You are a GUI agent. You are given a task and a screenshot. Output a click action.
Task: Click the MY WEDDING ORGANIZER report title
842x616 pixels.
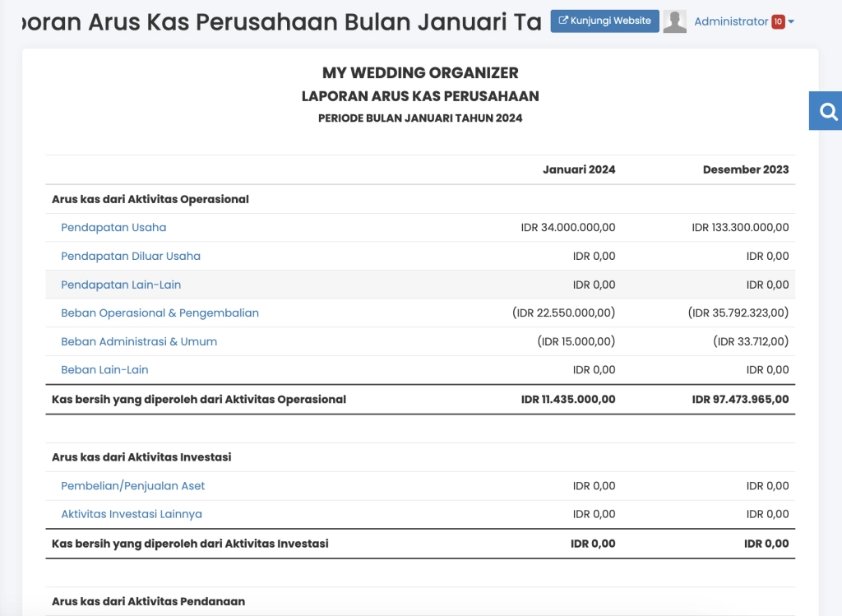[x=421, y=73]
